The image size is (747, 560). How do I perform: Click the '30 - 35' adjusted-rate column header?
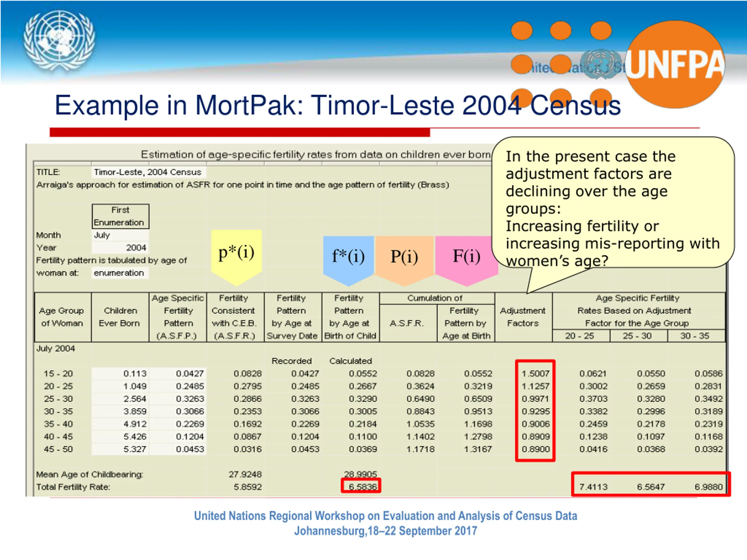(696, 336)
